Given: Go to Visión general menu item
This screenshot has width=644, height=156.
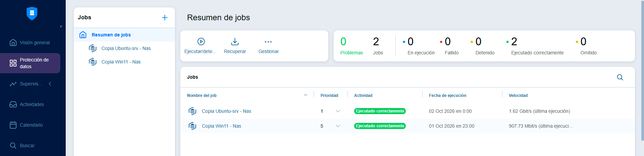Looking at the screenshot, I should 35,43.
